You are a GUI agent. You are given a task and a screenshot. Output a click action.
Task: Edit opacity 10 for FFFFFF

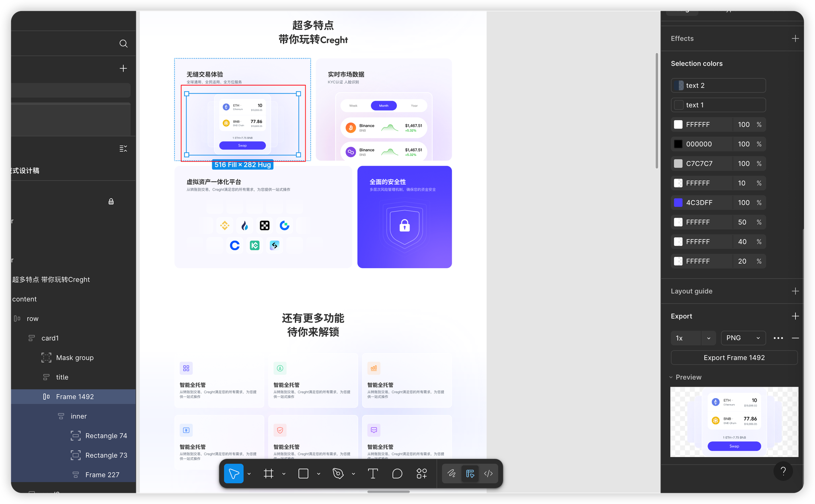[742, 183]
